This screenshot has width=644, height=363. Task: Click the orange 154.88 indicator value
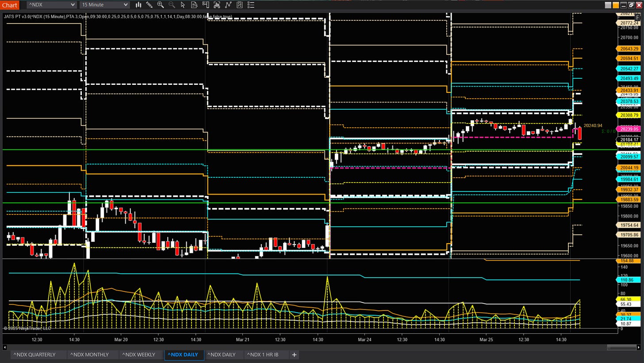click(x=629, y=261)
